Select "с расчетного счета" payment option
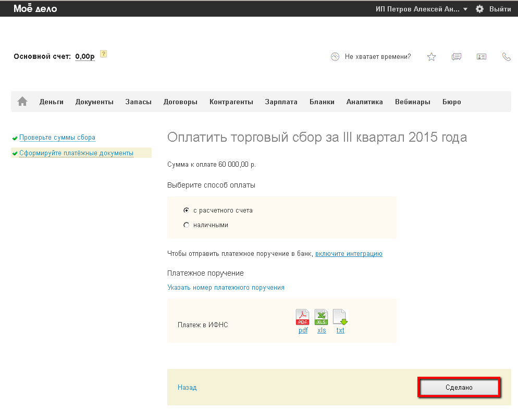The image size is (518, 420). point(187,211)
